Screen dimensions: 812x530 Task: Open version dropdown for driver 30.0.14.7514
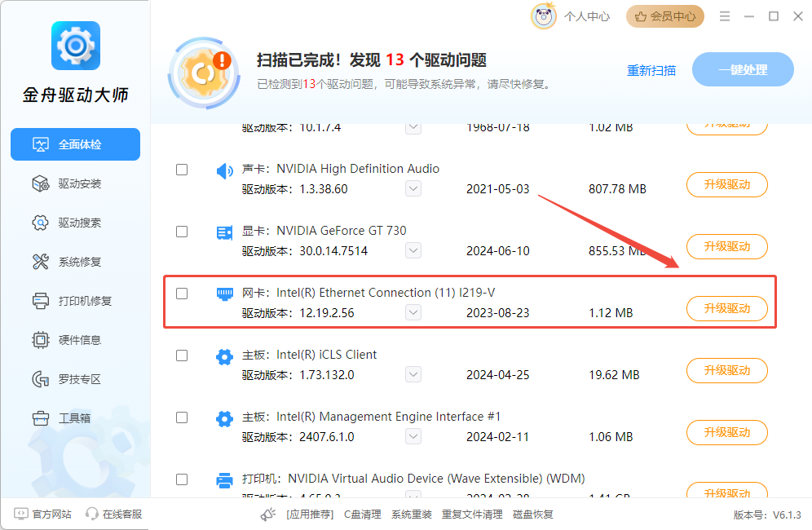pos(413,251)
